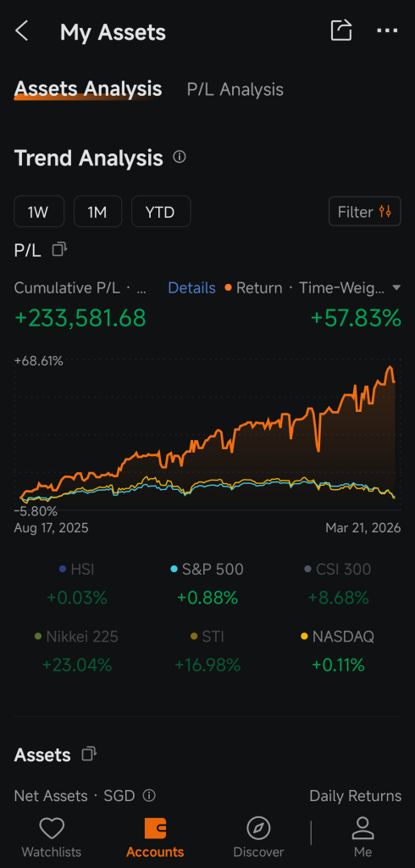Select the YTD time range button
Image resolution: width=415 pixels, height=868 pixels.
(x=161, y=211)
